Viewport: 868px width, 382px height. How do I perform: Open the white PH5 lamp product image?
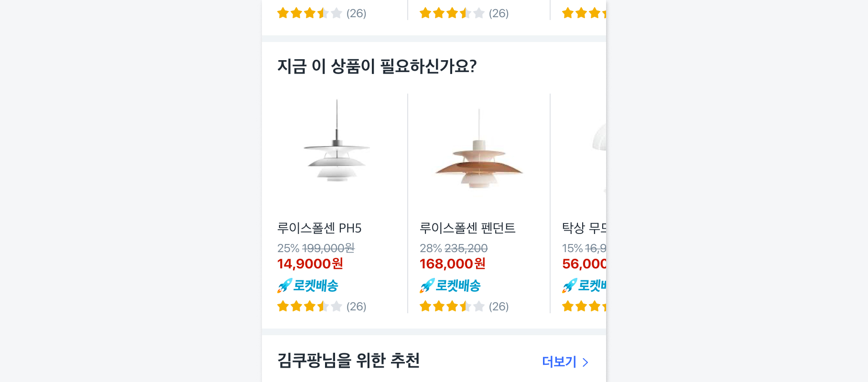(x=336, y=148)
